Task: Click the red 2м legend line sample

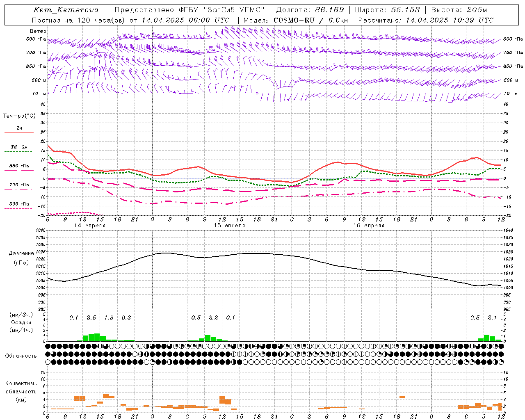Action: coord(19,132)
